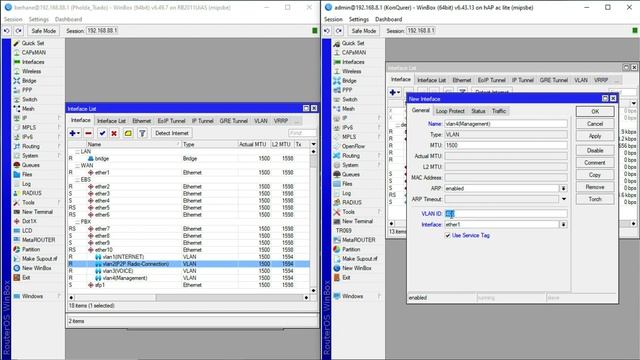Select vlan3(VOICE) row in interface list
Screen dimensions: 640x360
pos(189,271)
